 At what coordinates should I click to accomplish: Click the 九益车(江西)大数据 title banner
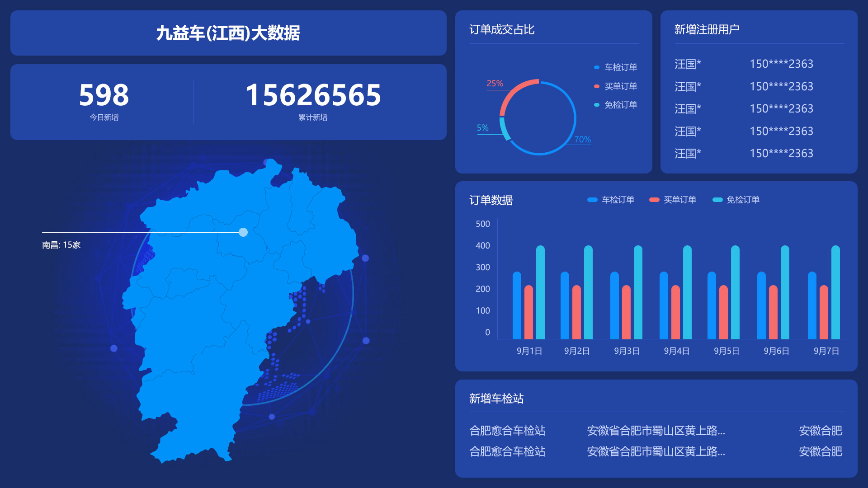[228, 33]
